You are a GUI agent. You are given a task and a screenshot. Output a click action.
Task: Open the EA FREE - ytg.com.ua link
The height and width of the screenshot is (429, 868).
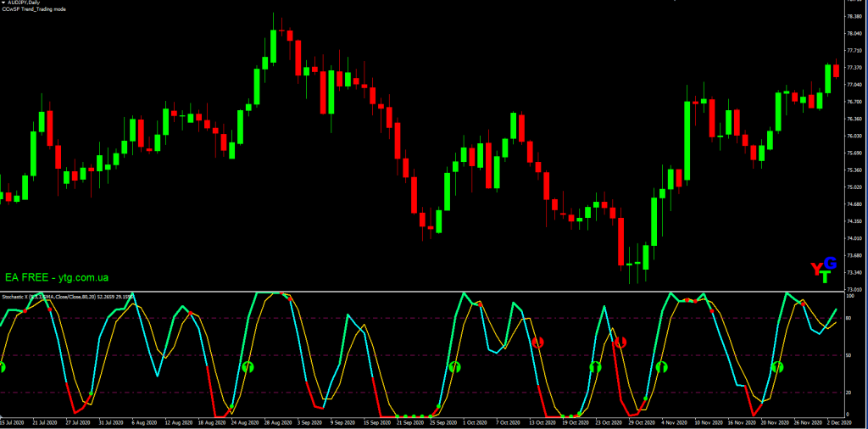(57, 277)
